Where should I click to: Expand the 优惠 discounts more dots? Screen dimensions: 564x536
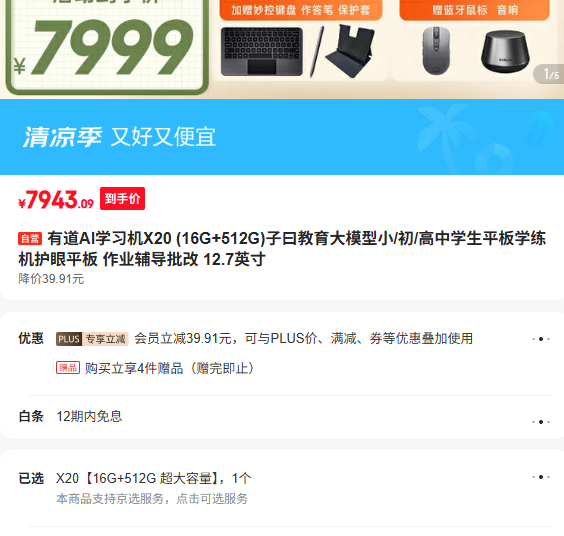point(541,339)
